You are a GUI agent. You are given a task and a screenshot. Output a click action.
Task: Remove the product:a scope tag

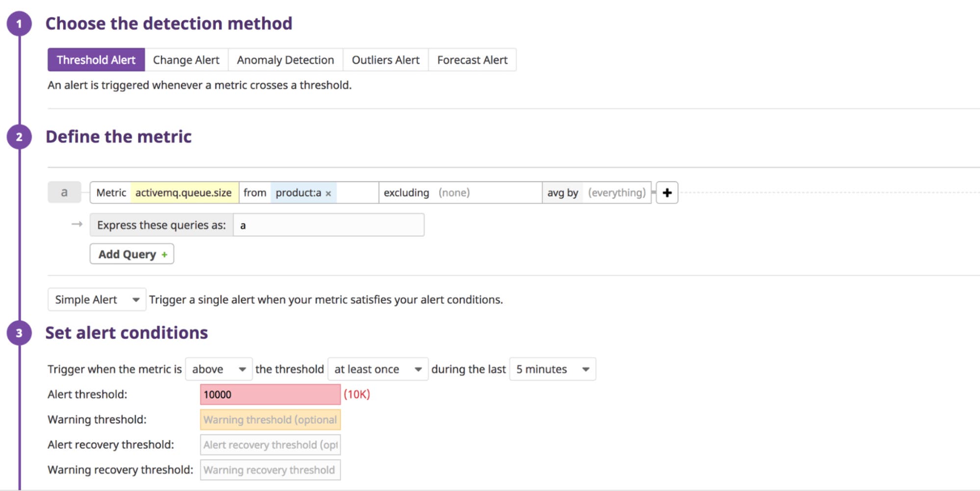point(328,193)
